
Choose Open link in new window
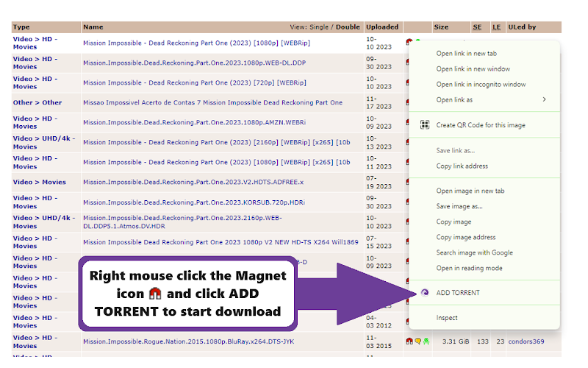(473, 68)
